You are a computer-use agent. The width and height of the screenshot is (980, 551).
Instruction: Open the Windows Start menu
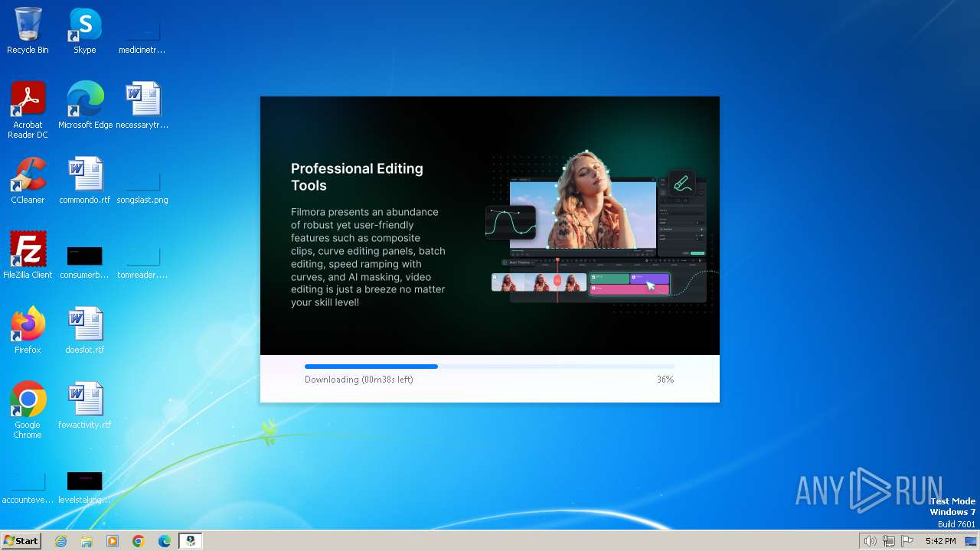click(21, 540)
